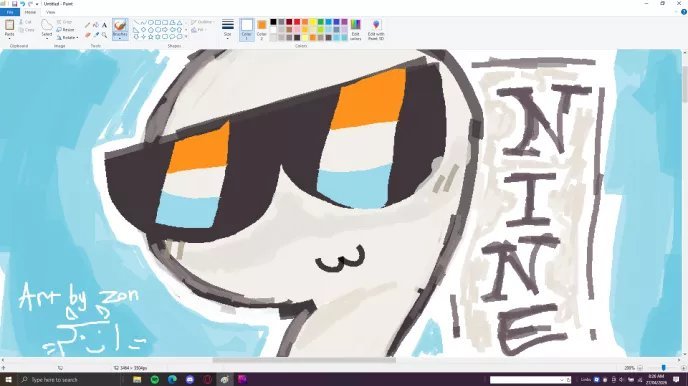
Task: Open the Rotate dropdown
Action: [x=67, y=38]
